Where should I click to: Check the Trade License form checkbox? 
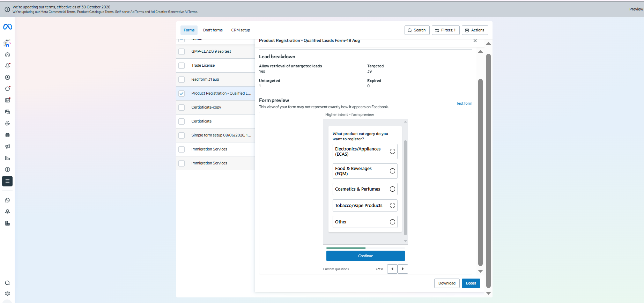(182, 66)
